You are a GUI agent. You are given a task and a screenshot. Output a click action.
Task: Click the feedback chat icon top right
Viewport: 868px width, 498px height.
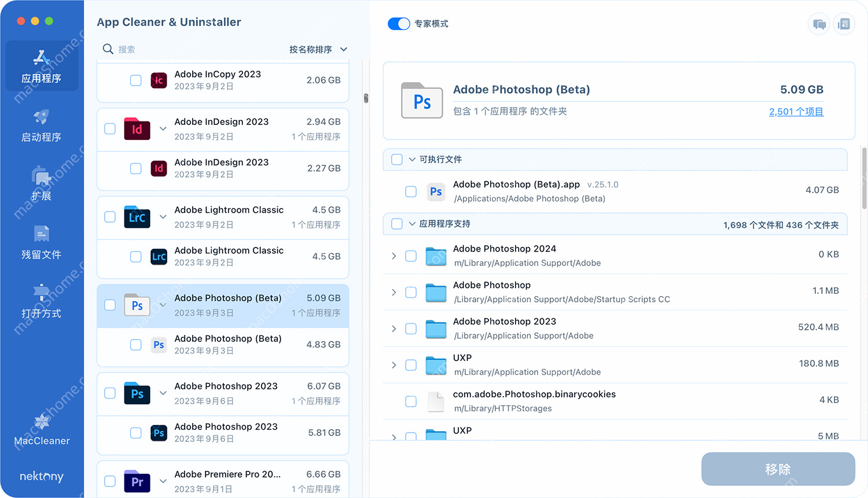coord(818,24)
